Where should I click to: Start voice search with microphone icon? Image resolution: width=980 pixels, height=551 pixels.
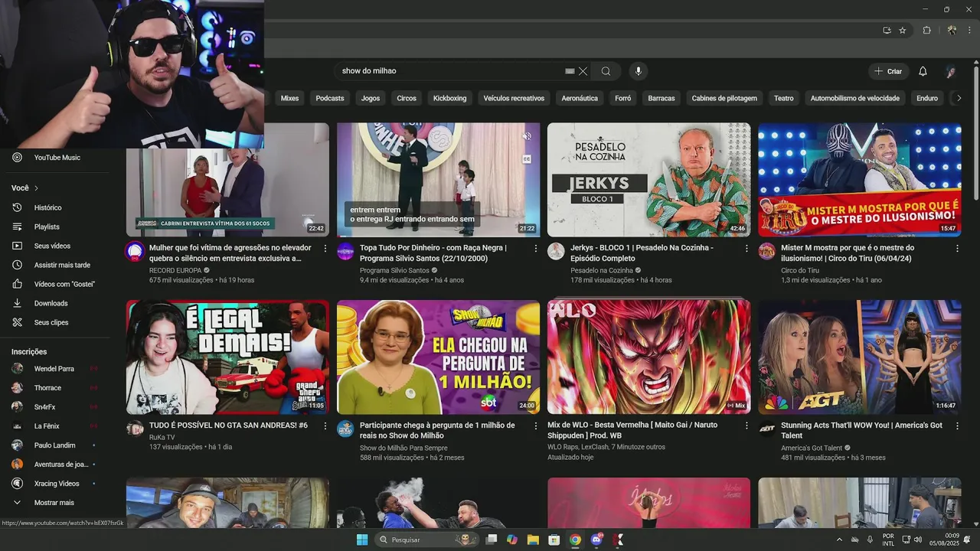coord(639,71)
